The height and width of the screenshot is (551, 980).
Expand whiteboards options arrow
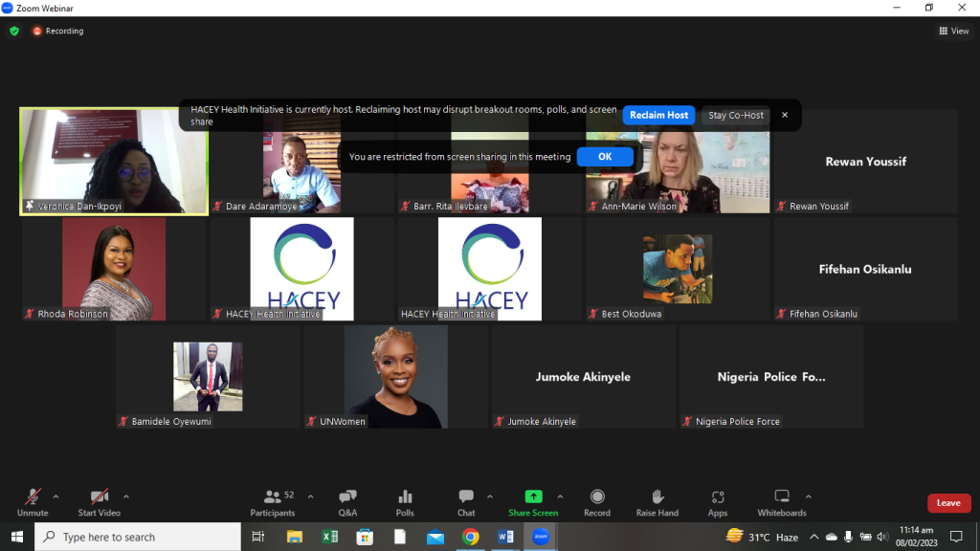click(809, 497)
